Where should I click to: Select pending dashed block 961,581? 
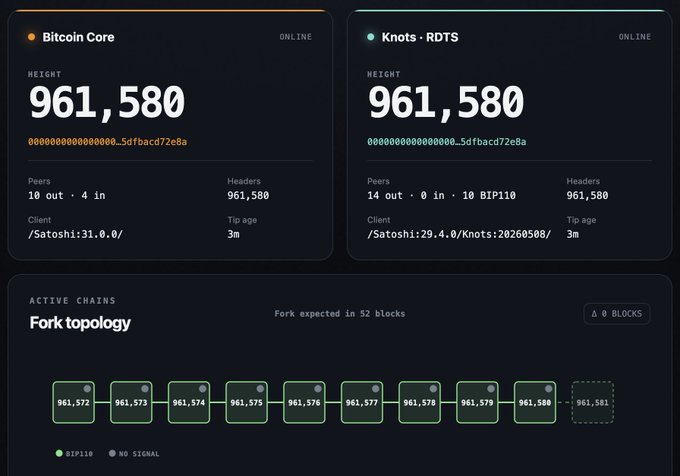[x=593, y=402]
